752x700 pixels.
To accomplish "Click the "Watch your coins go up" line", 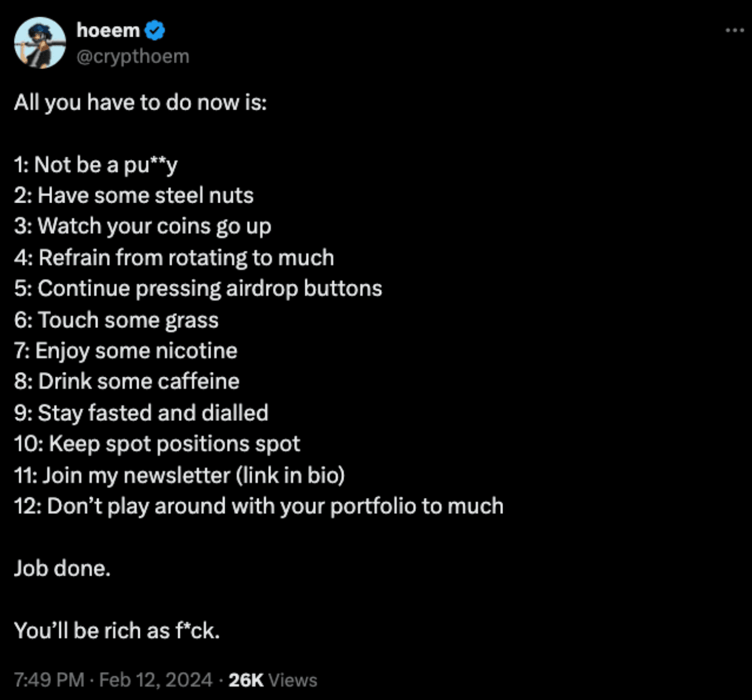I will click(x=143, y=226).
